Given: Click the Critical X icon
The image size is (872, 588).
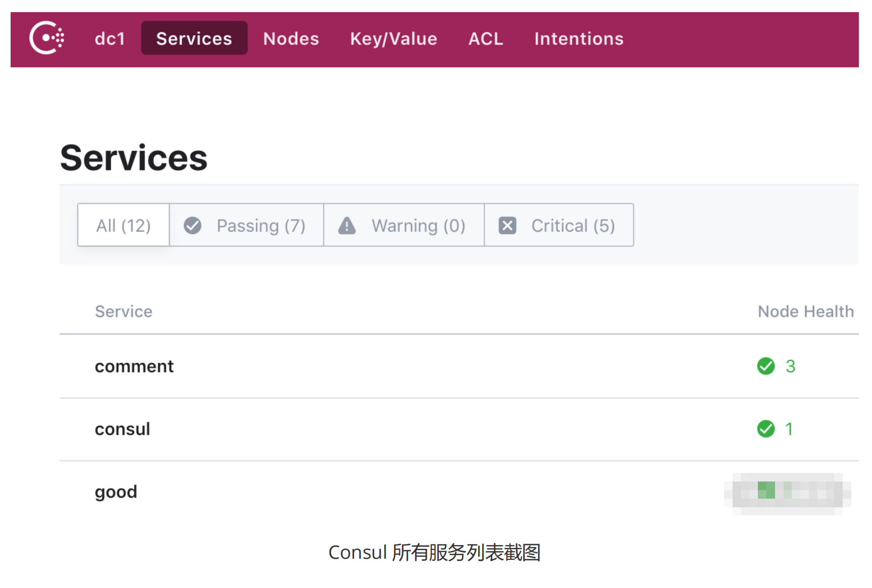Looking at the screenshot, I should [x=507, y=226].
